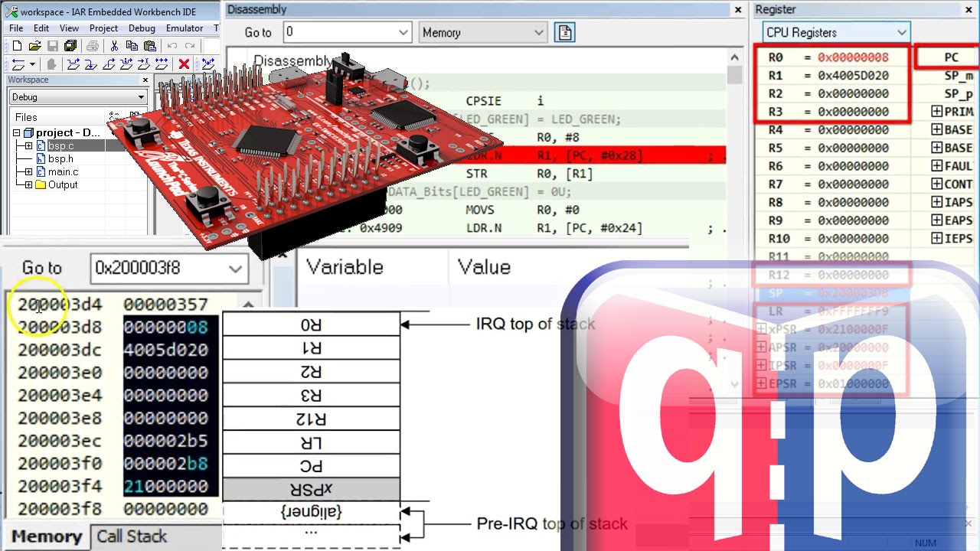
Task: Click the Break hand icon
Action: click(x=52, y=64)
